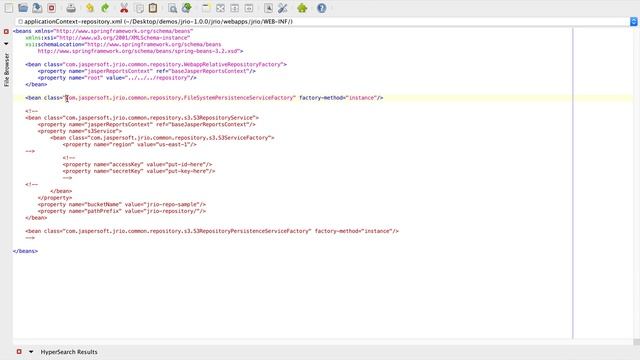This screenshot has width=640, height=360.
Task: Split the editor vertically
Action: 249,8
